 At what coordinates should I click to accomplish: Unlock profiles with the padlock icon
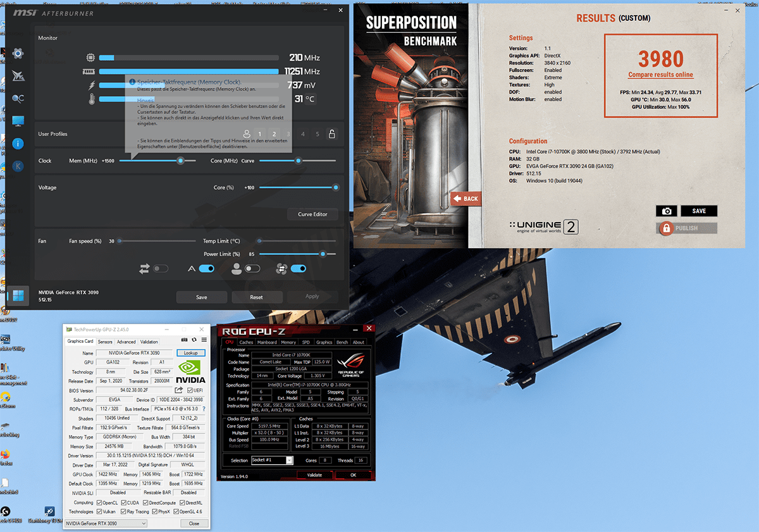pos(331,133)
